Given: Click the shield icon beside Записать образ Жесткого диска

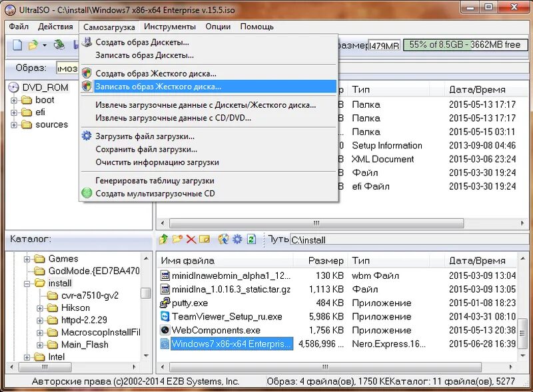Looking at the screenshot, I should pyautogui.click(x=87, y=87).
